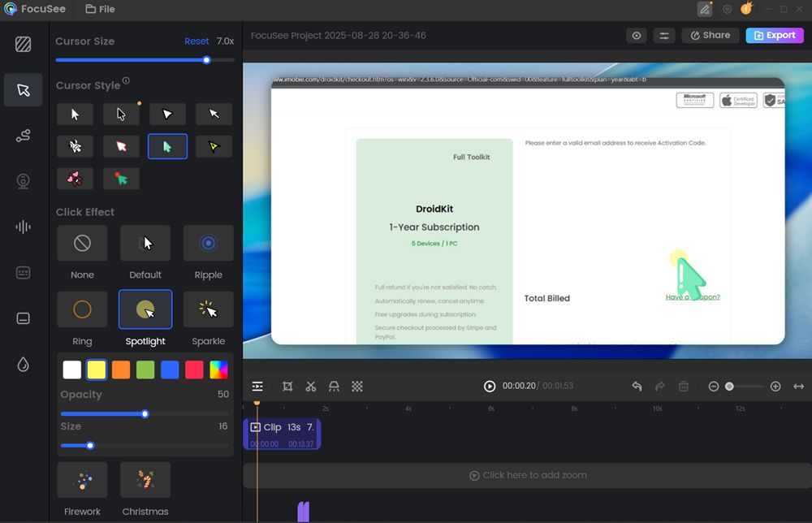Click the trim-edge tool in timeline toolbar
The height and width of the screenshot is (523, 812).
[334, 387]
